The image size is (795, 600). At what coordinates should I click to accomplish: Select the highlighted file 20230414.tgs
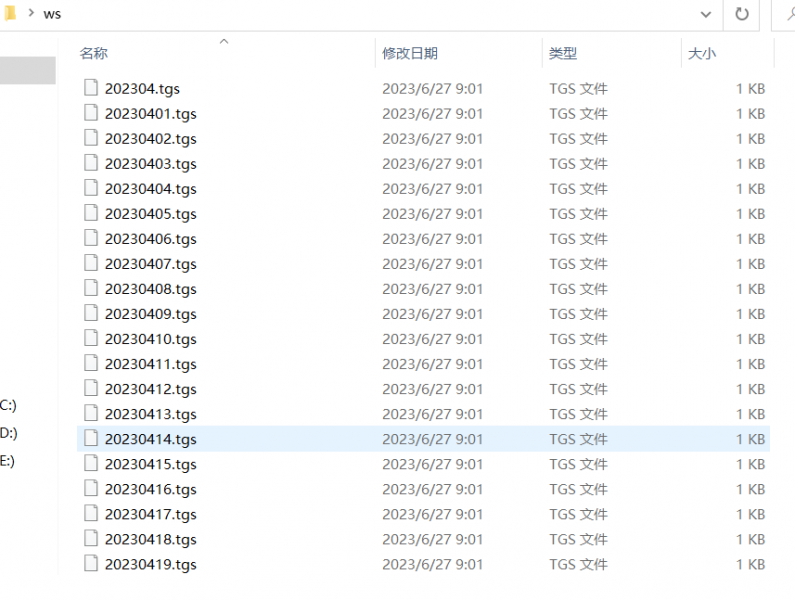click(151, 439)
